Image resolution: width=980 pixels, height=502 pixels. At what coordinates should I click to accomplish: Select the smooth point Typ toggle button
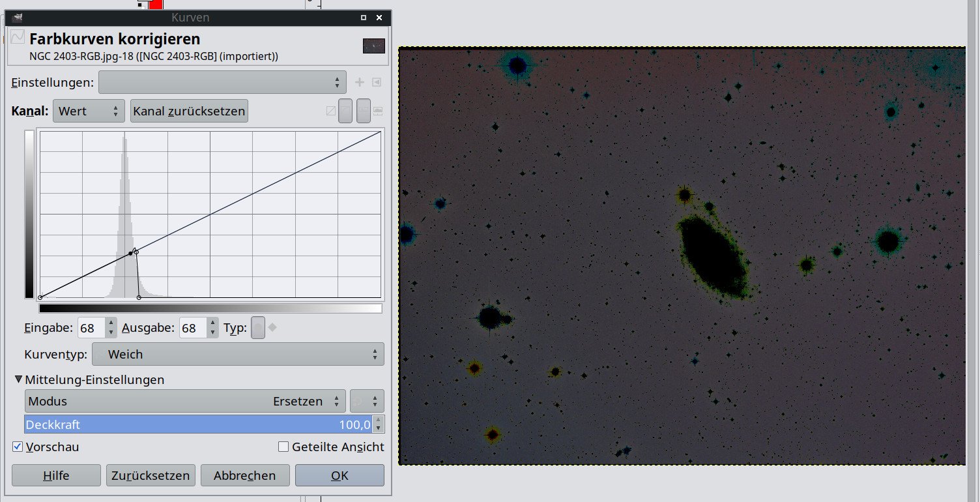coord(258,328)
